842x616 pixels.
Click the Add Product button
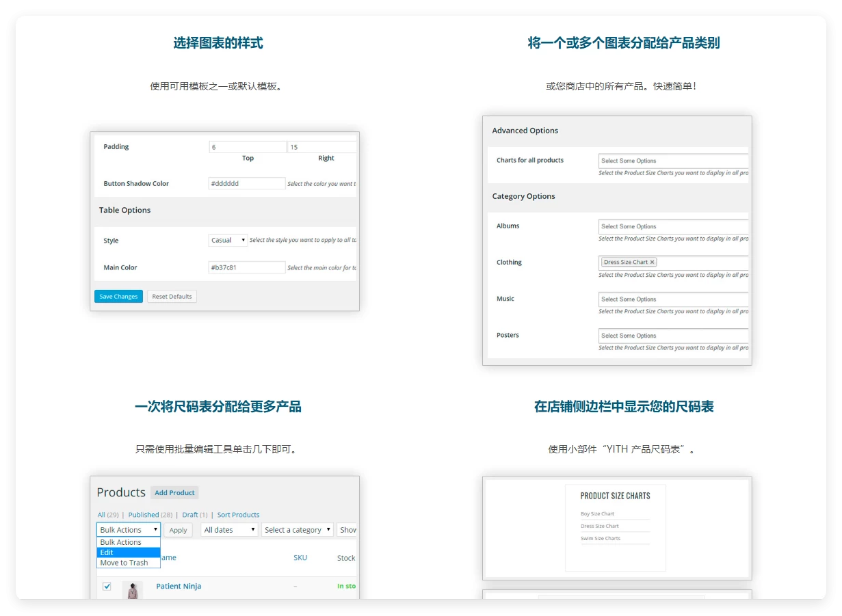click(174, 492)
